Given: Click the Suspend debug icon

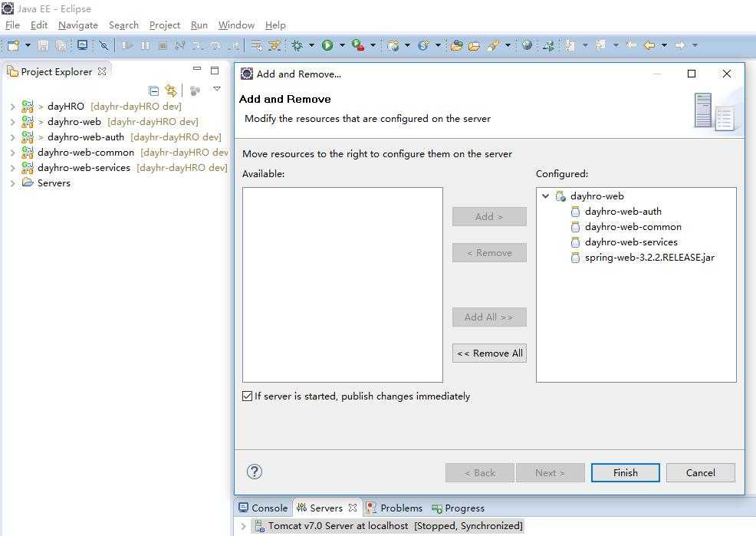Looking at the screenshot, I should click(x=145, y=45).
